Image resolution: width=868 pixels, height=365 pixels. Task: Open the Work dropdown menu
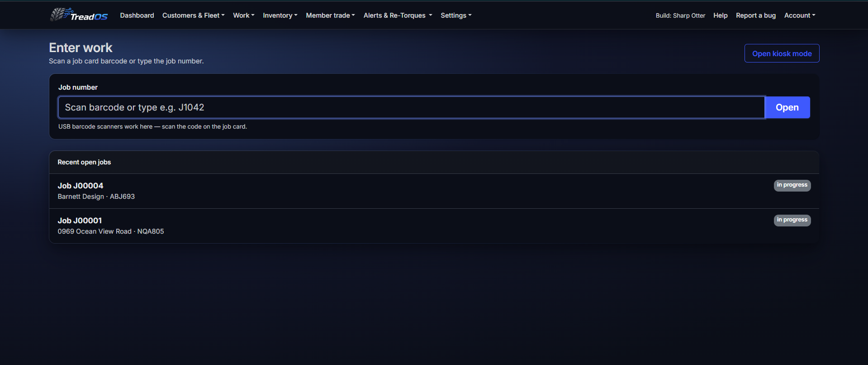244,15
